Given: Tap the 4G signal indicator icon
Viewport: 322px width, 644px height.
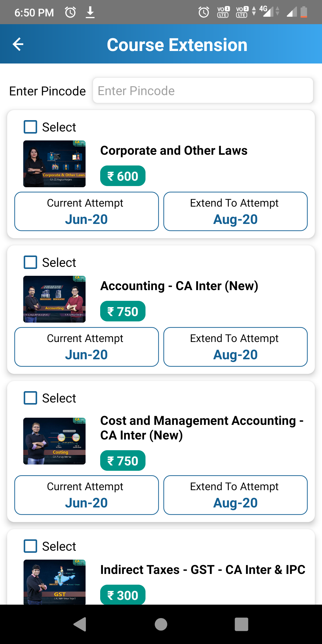Looking at the screenshot, I should click(x=267, y=11).
